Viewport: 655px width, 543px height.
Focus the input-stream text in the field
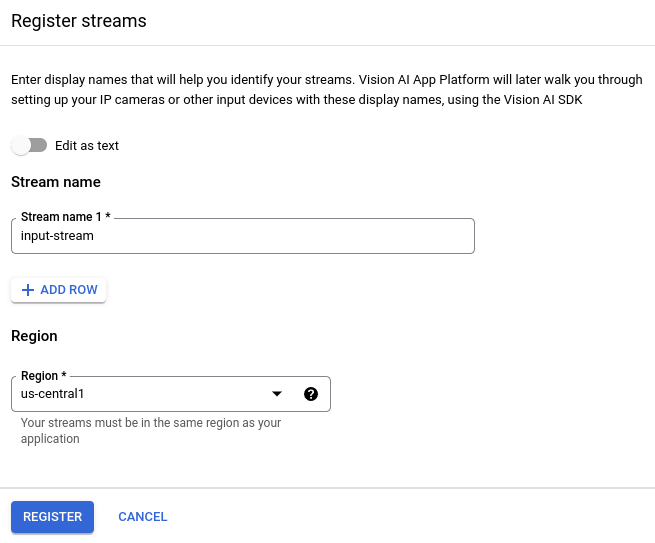click(x=57, y=236)
